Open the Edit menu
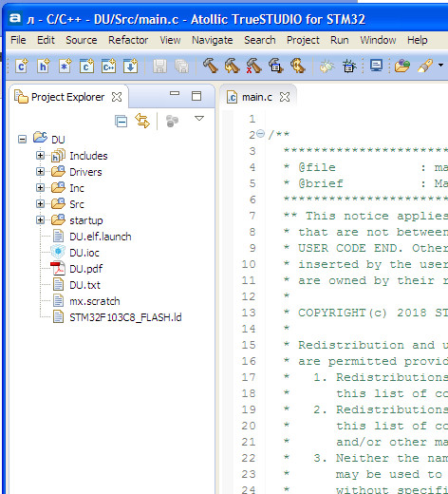 pyautogui.click(x=46, y=40)
